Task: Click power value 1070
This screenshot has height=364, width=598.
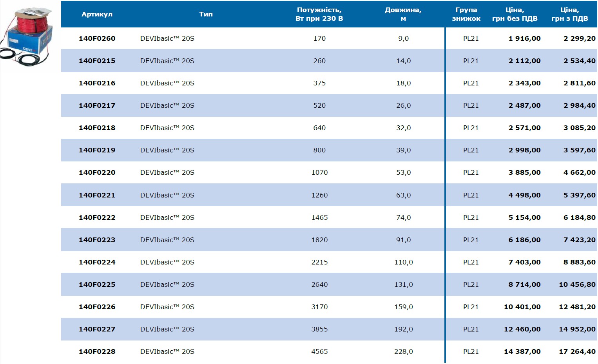Action: [319, 172]
